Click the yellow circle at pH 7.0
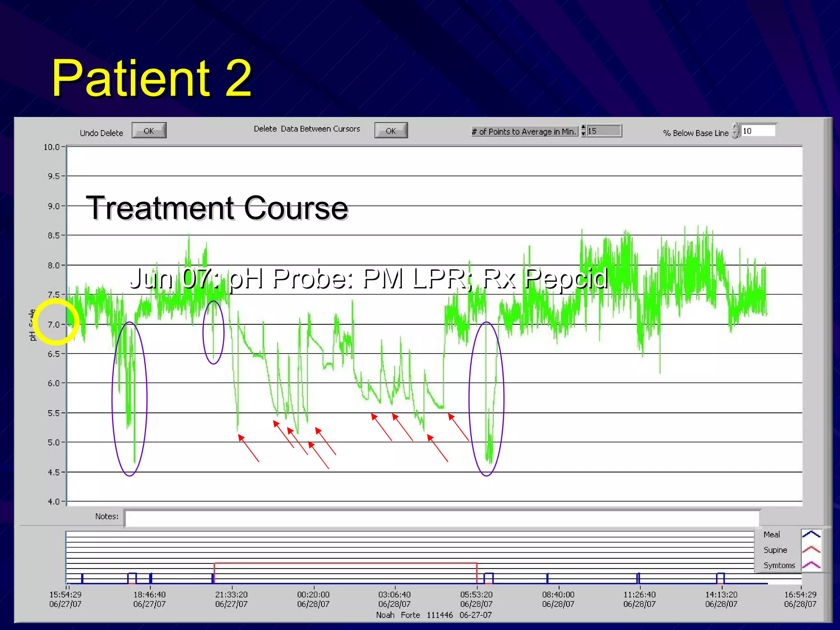Image resolution: width=840 pixels, height=630 pixels. (56, 322)
